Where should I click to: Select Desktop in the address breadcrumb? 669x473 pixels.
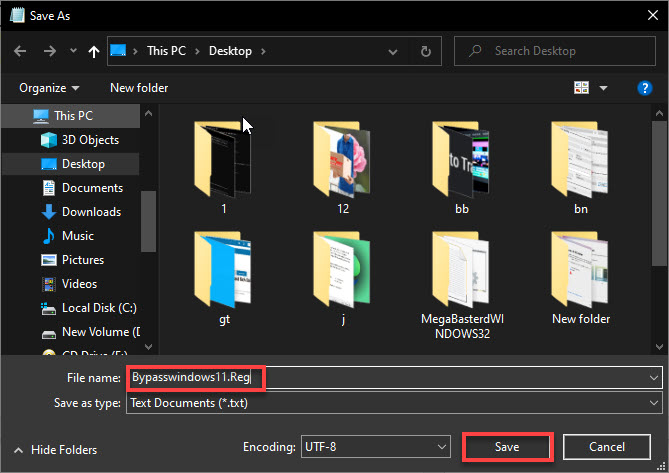(x=230, y=51)
